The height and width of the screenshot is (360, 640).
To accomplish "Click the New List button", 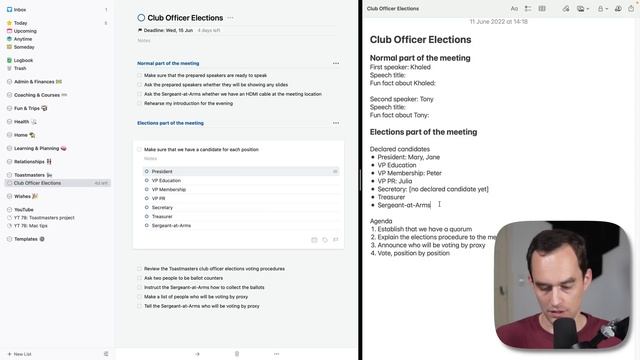I will [19, 354].
